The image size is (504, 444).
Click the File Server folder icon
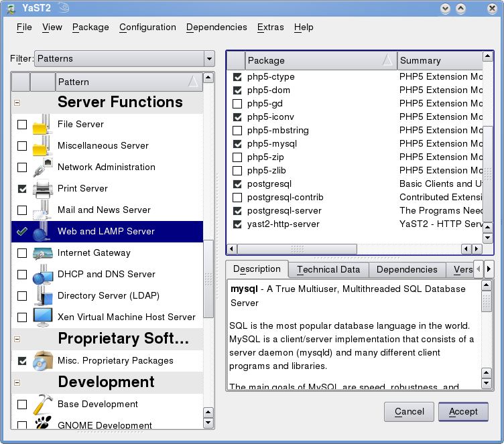point(42,125)
